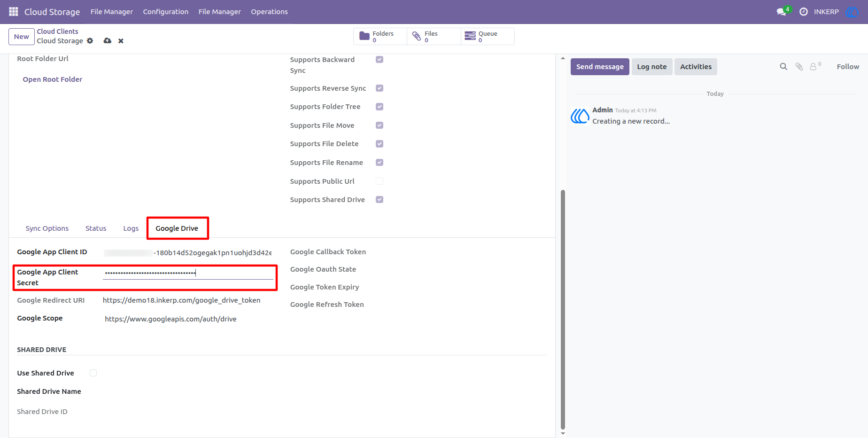Show followers icon in chatter
868x438 pixels.
coord(815,66)
